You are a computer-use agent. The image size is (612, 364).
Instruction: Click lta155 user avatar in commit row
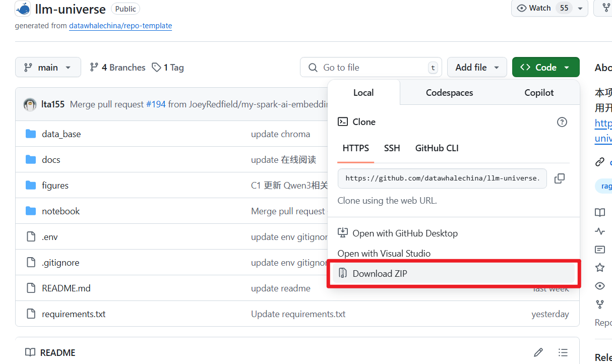30,104
